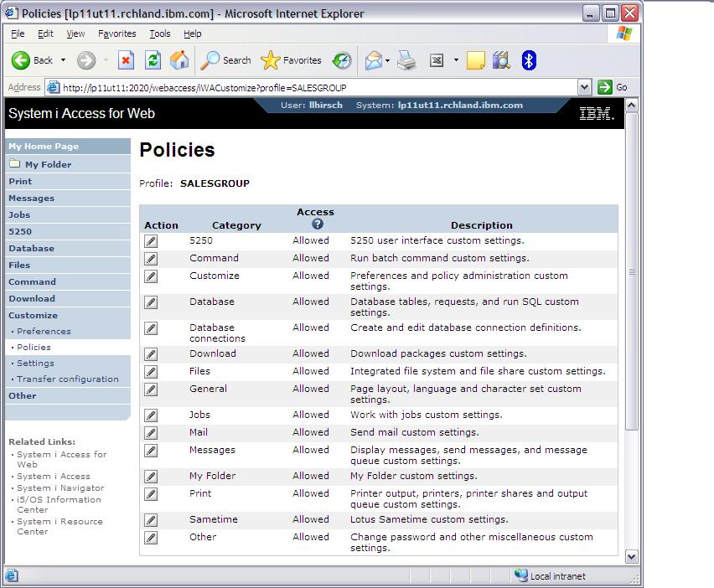Image resolution: width=714 pixels, height=588 pixels.
Task: Open the Mail toolbar icon
Action: pyautogui.click(x=374, y=60)
